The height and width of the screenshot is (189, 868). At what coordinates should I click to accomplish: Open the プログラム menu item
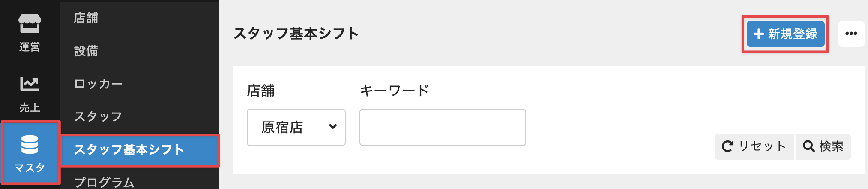click(104, 182)
